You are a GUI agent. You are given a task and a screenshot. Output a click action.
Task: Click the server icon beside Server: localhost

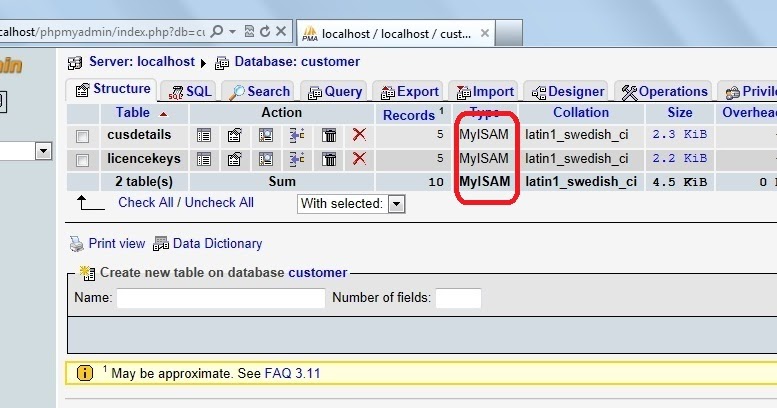(x=75, y=63)
